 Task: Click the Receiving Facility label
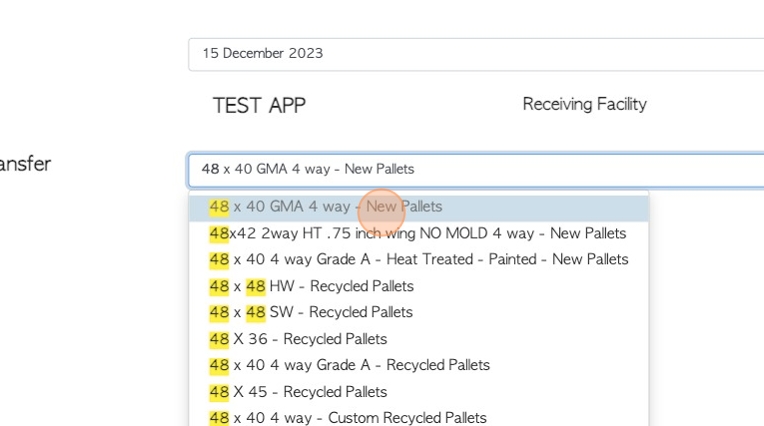[585, 104]
